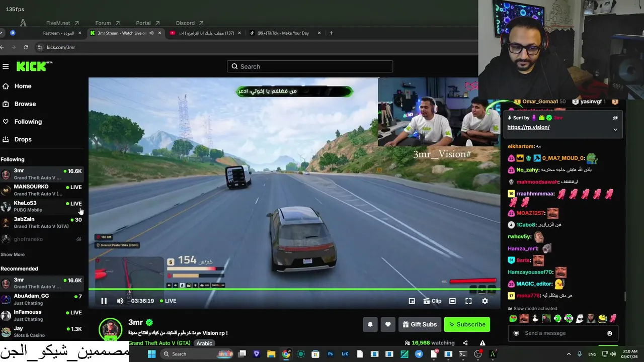
Task: Open the Discord link in top bar
Action: (x=190, y=23)
